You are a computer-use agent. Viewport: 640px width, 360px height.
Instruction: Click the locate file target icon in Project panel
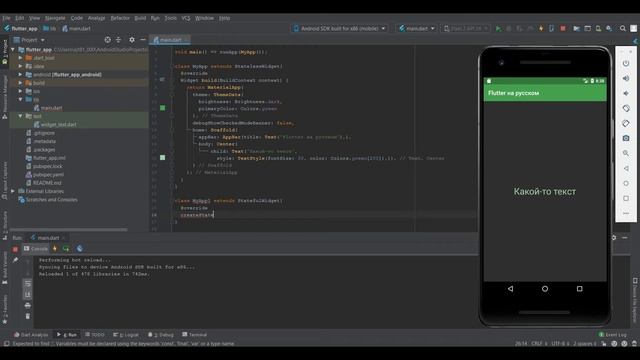click(x=107, y=40)
